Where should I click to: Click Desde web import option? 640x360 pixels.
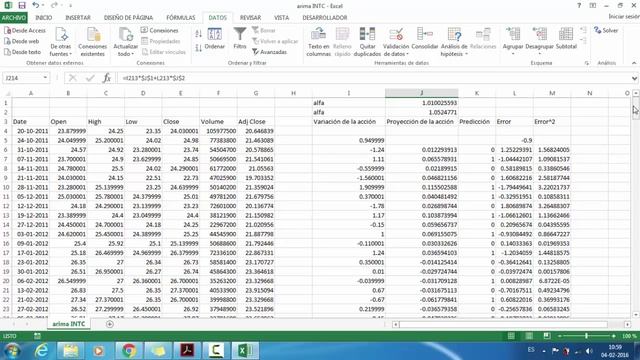(x=22, y=41)
